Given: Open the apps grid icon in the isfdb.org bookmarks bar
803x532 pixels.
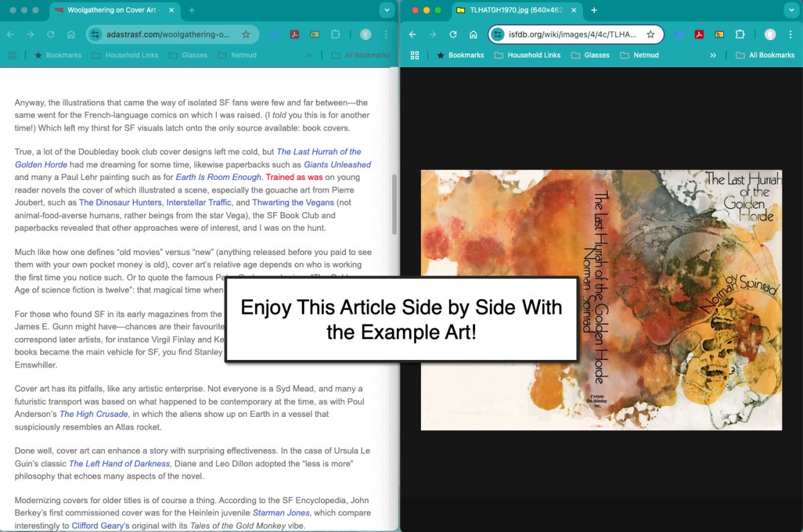Looking at the screenshot, I should coord(415,55).
